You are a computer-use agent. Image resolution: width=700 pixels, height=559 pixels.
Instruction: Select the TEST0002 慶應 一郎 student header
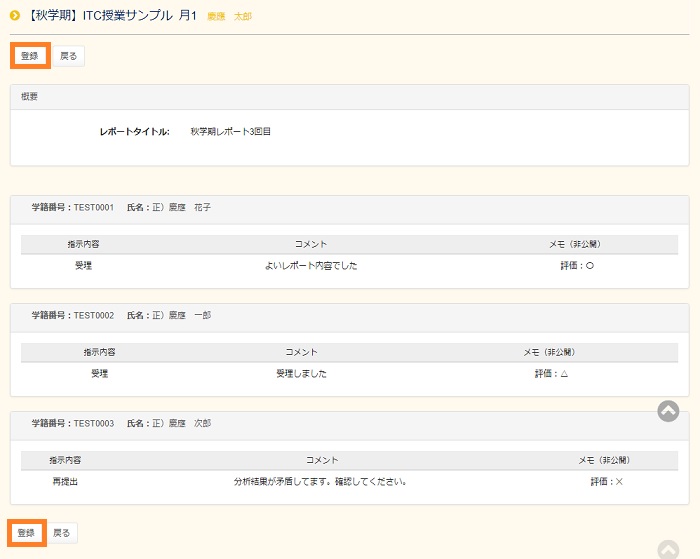(x=349, y=316)
